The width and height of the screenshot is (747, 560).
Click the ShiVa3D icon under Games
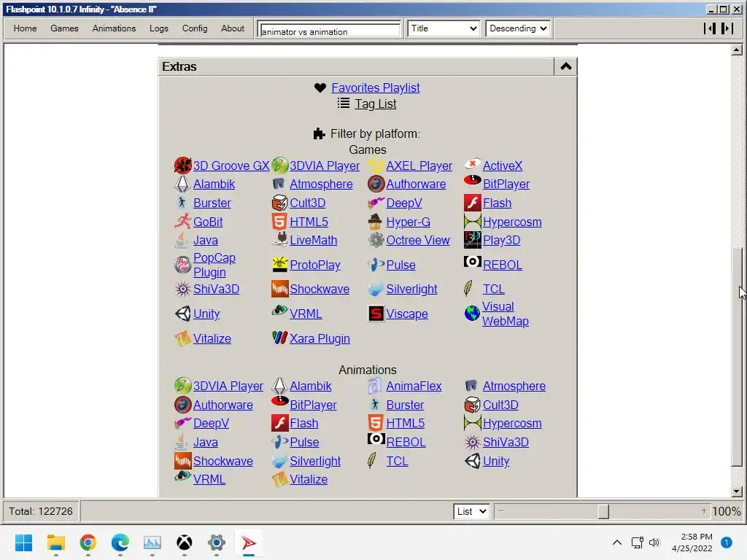click(182, 289)
